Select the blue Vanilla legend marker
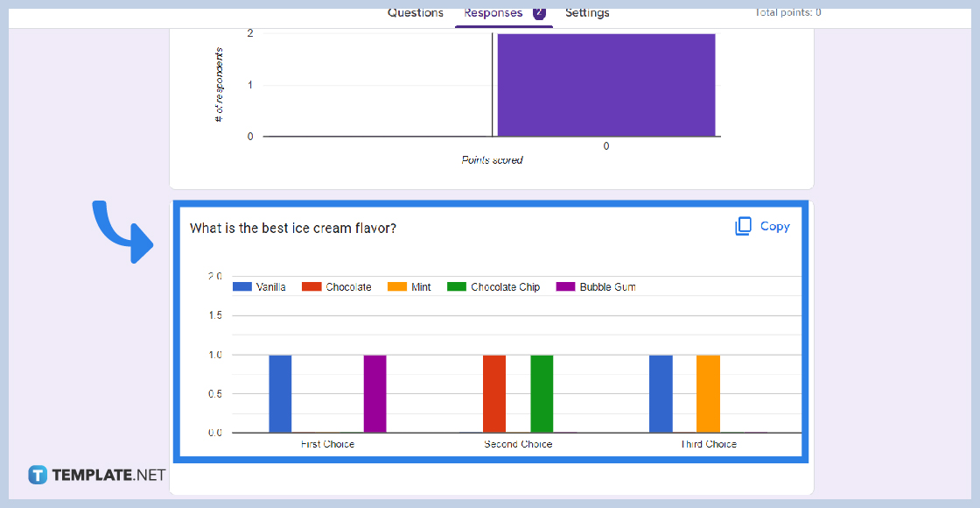The height and width of the screenshot is (508, 980). tap(242, 287)
